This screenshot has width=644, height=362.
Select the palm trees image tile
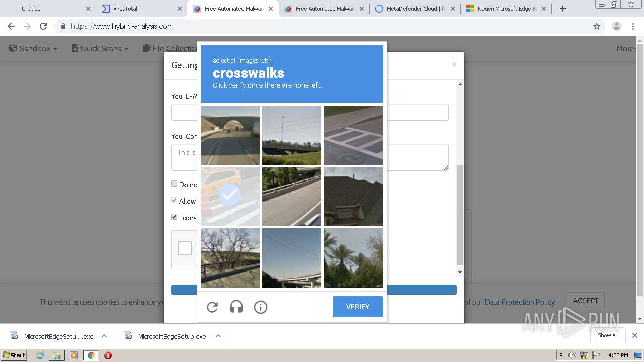click(x=353, y=258)
